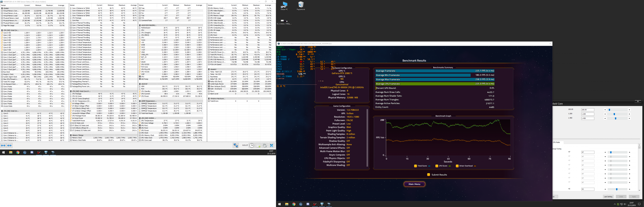Open Start menu on taskbar below HWiNFO
Viewport: 644px width, 207px height.
click(4, 152)
